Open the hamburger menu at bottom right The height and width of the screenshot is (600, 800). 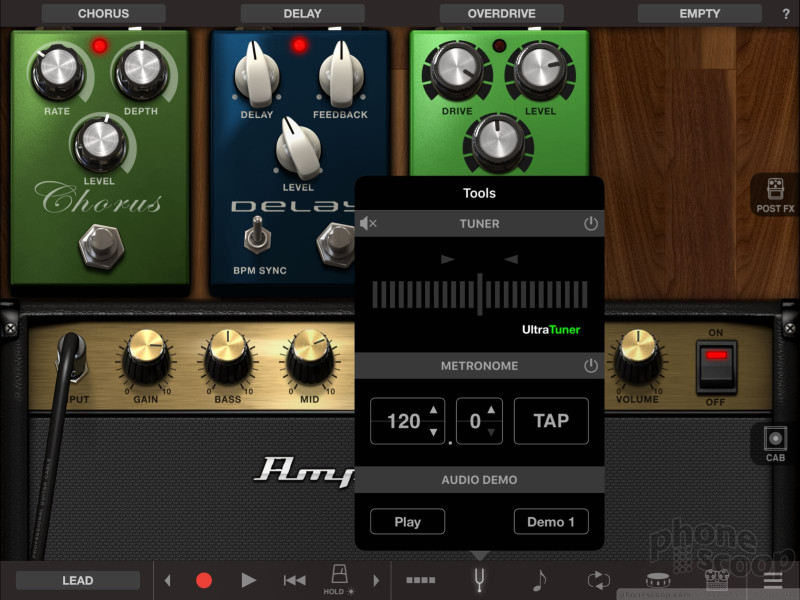[x=773, y=580]
